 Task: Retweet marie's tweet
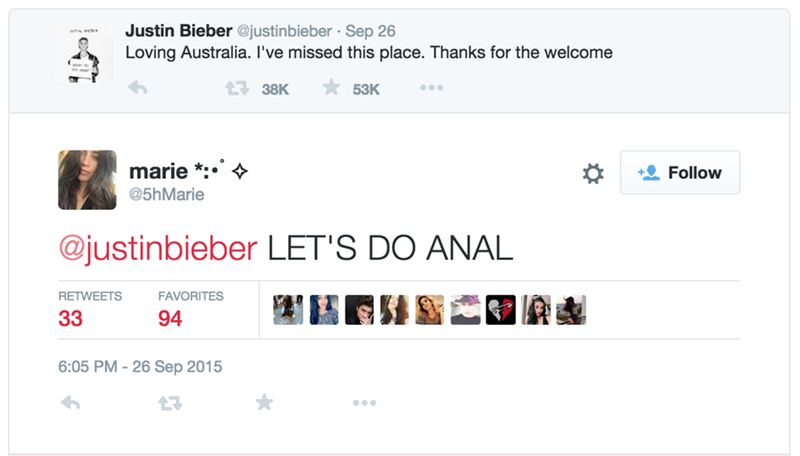[x=166, y=402]
